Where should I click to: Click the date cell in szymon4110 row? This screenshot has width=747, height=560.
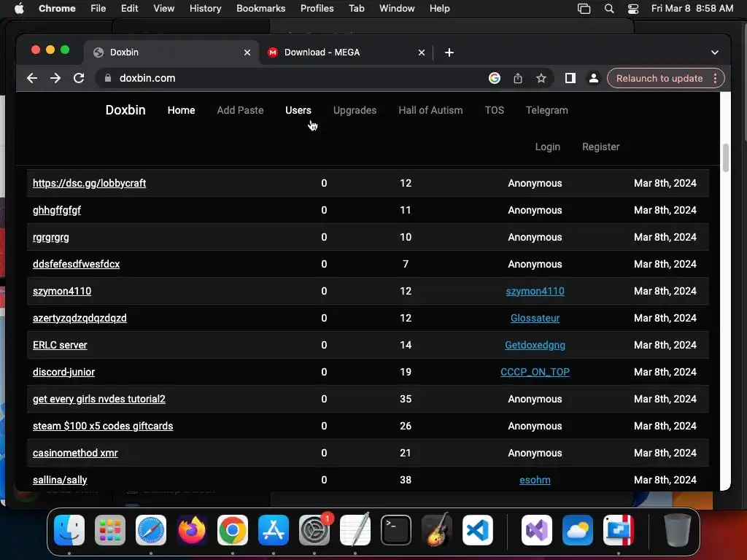pyautogui.click(x=665, y=291)
